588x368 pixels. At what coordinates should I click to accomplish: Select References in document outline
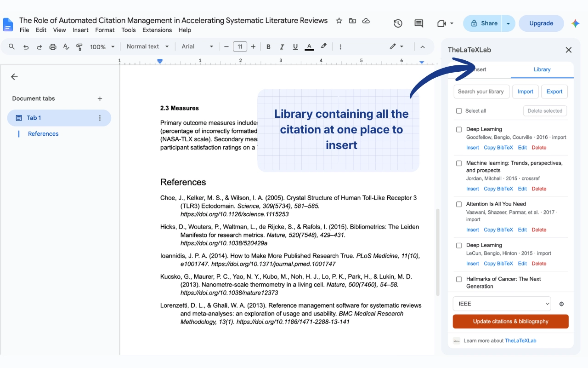pos(43,134)
